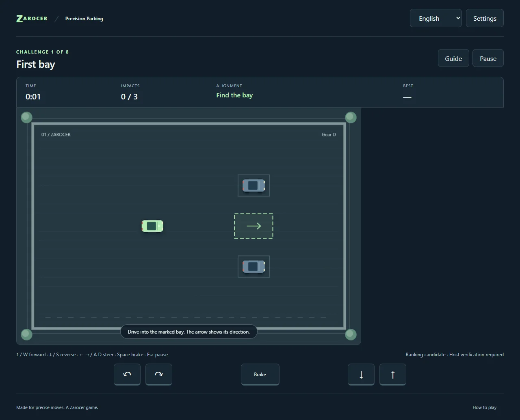Click the 'Ranking candidate' verification note
Image resolution: width=520 pixels, height=420 pixels.
coord(455,355)
